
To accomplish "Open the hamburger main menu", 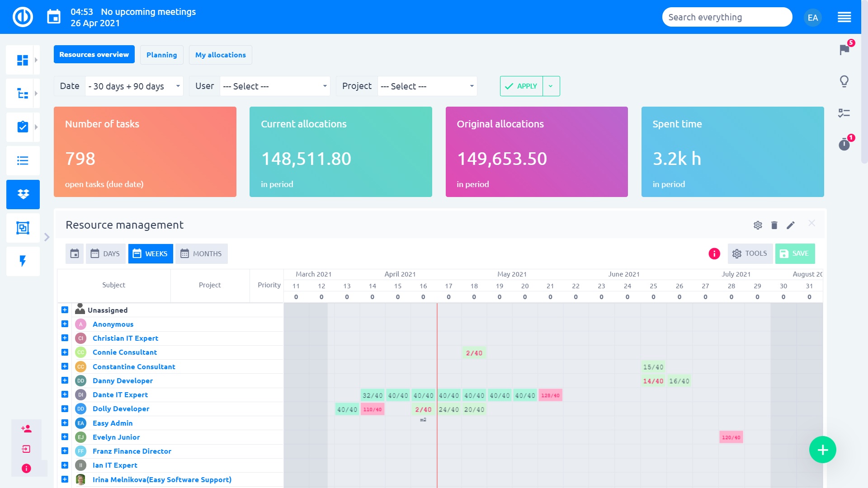I will [844, 18].
